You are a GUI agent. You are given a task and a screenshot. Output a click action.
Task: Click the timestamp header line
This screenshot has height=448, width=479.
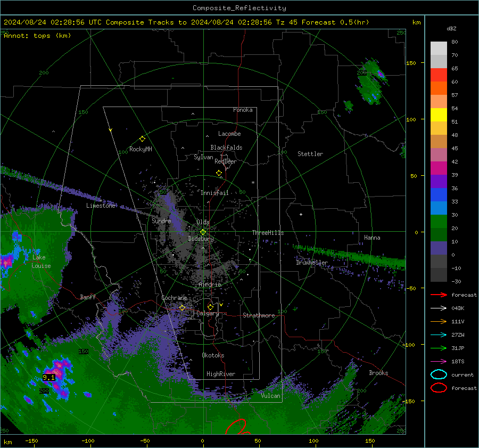[x=186, y=22]
